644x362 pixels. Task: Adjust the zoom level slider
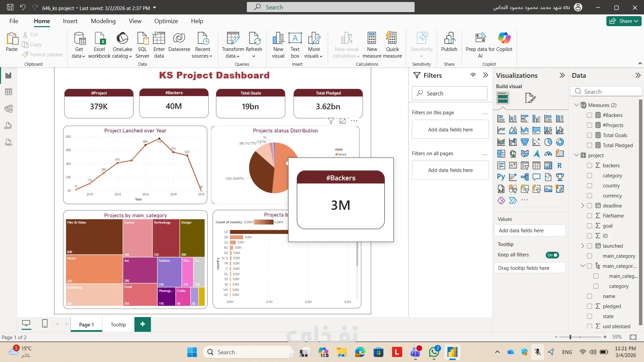[x=570, y=337]
